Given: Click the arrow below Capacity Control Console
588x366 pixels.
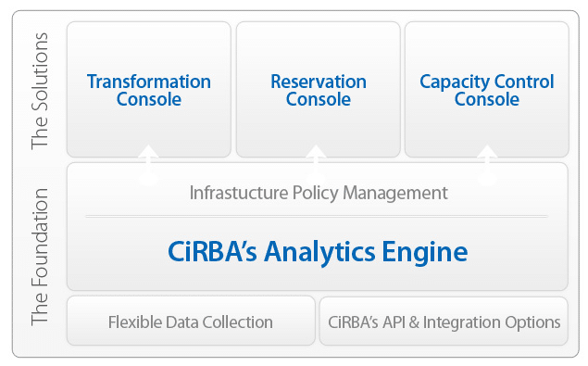Looking at the screenshot, I should point(487,164).
